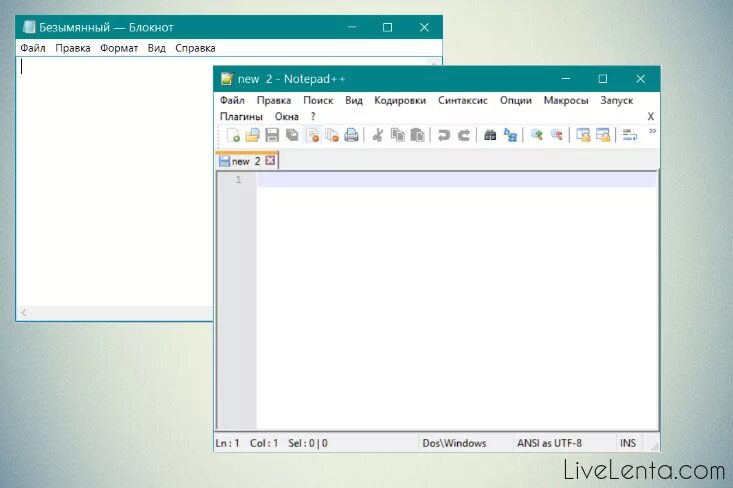Open the Плагины menu
The height and width of the screenshot is (488, 733).
(x=241, y=116)
